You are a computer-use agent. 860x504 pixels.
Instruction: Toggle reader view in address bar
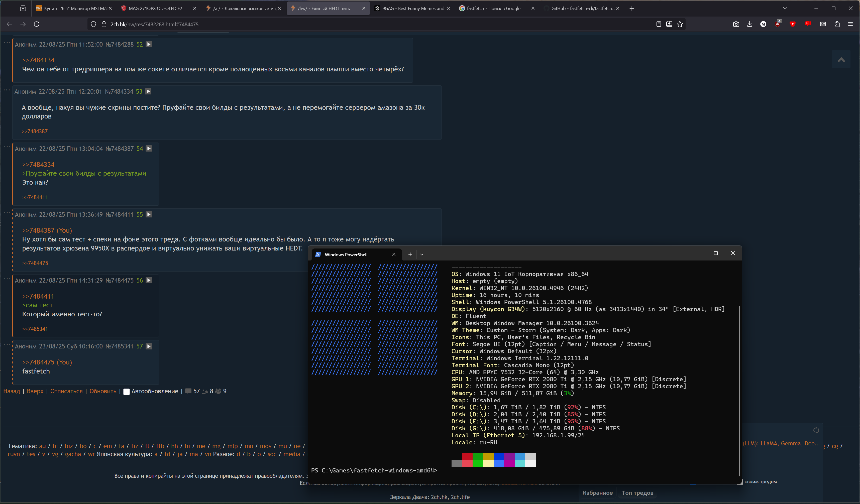(x=658, y=24)
